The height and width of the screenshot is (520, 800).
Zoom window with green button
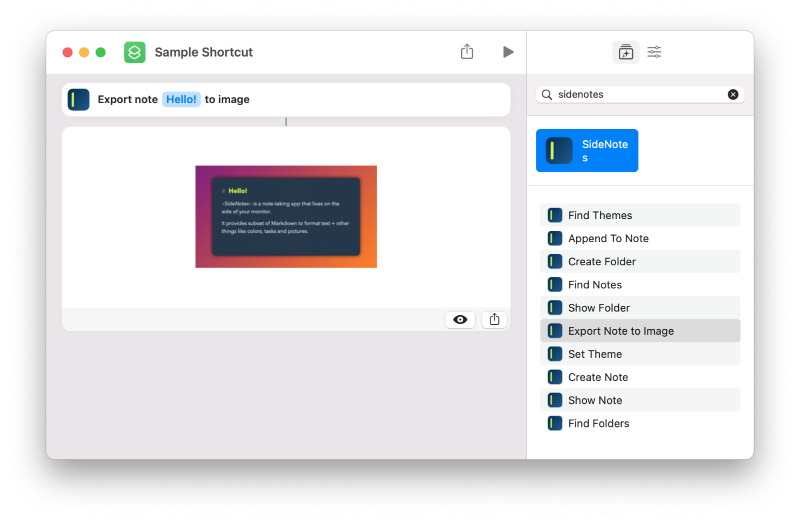[x=101, y=52]
